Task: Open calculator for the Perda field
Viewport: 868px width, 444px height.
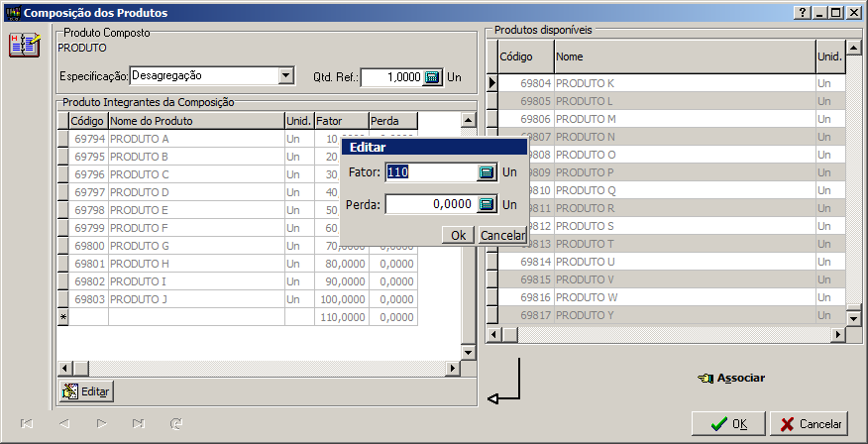Action: click(x=487, y=204)
